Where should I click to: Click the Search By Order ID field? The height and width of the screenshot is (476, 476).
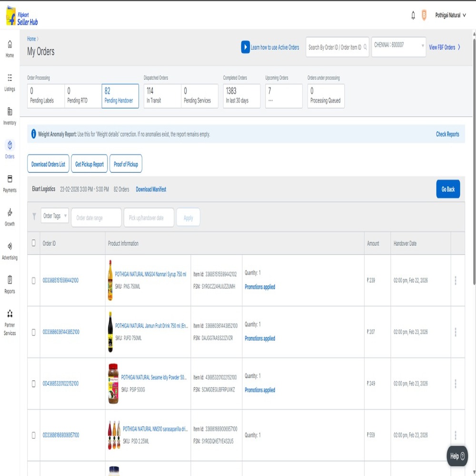(335, 47)
